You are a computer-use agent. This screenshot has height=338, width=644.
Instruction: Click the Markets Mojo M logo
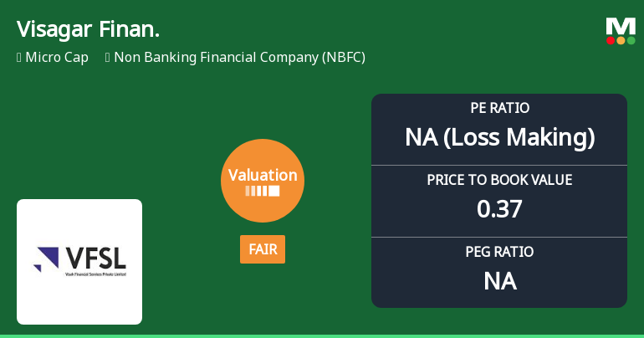pyautogui.click(x=621, y=26)
